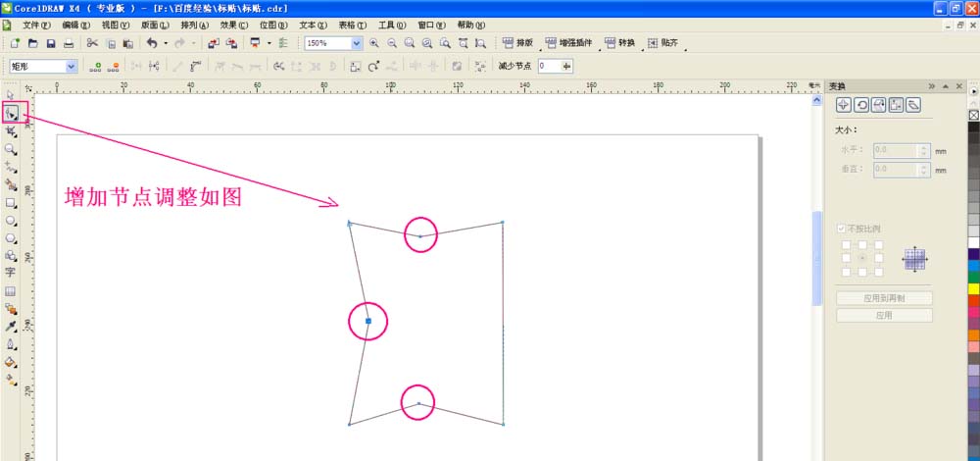The height and width of the screenshot is (461, 980).
Task: Select the Zoom tool in toolbox
Action: click(x=11, y=149)
